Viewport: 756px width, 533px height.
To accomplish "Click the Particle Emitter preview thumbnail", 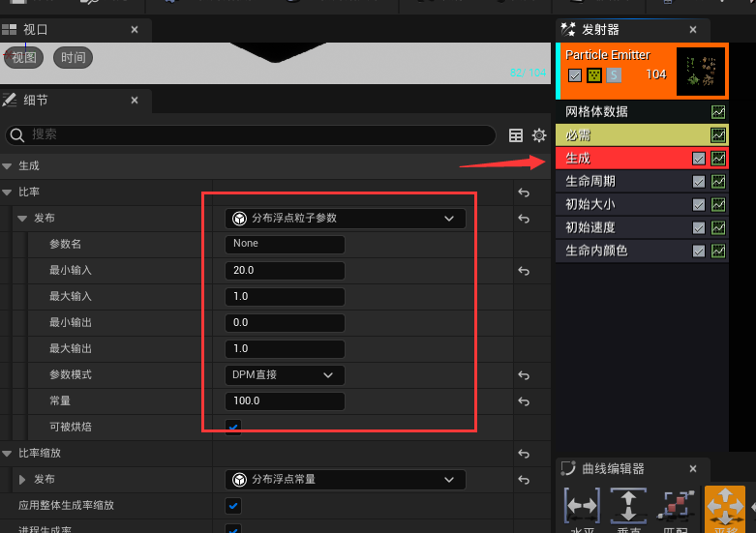I will click(x=701, y=72).
